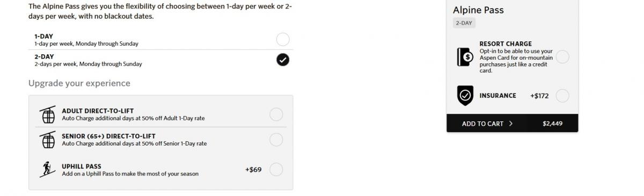Click the $2,449 total price

click(552, 124)
